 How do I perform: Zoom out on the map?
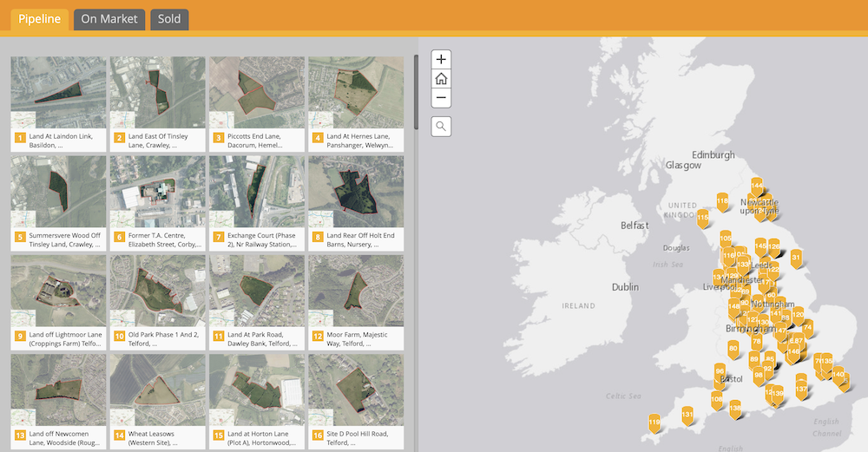[441, 98]
